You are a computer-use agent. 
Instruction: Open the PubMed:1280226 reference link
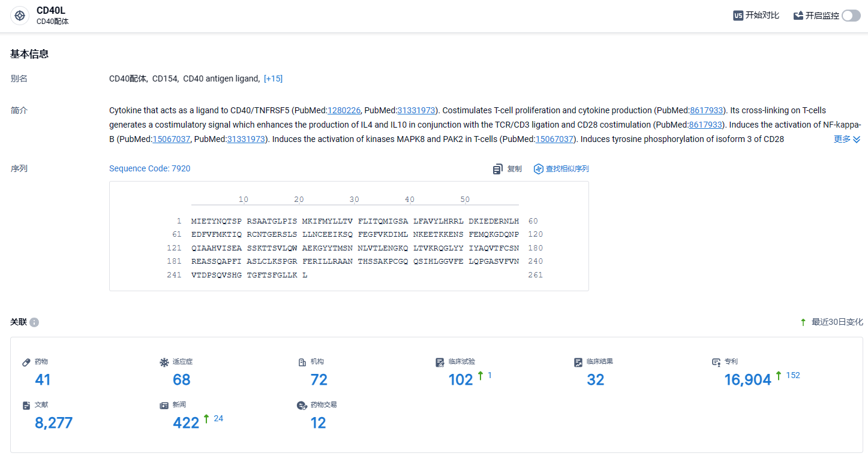click(344, 110)
